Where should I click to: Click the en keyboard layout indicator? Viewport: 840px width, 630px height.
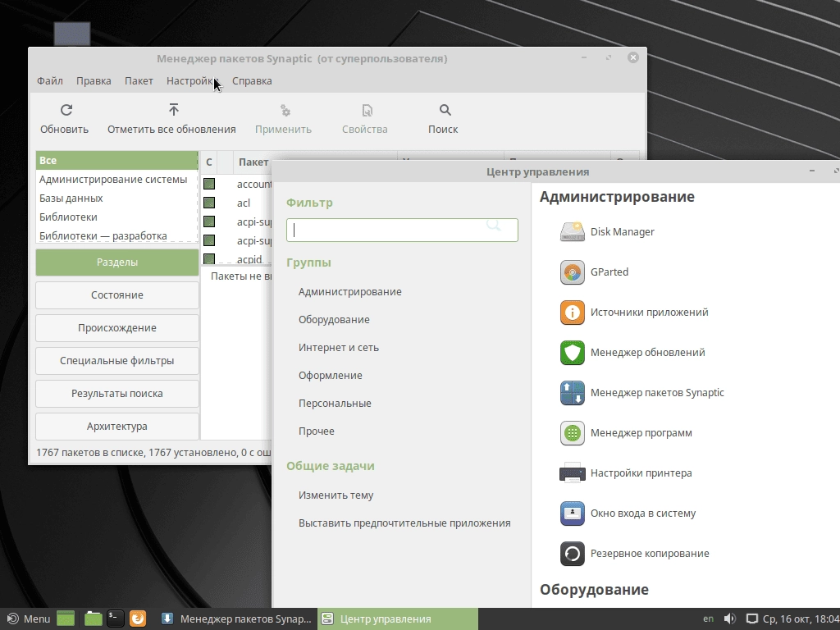click(708, 619)
